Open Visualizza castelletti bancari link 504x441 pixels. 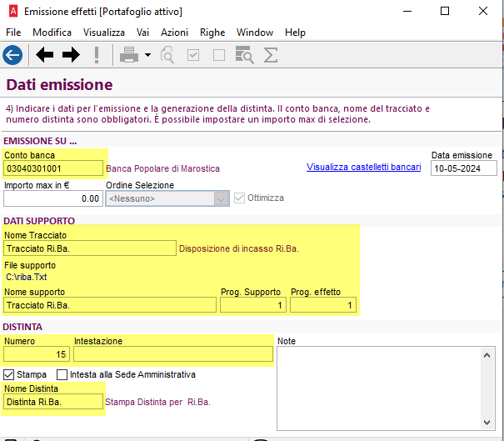[363, 167]
